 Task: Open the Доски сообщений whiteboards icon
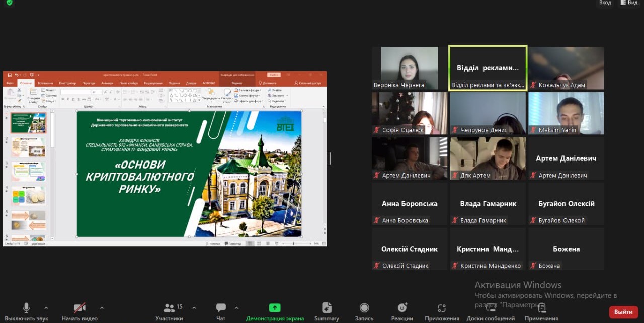[x=491, y=308]
